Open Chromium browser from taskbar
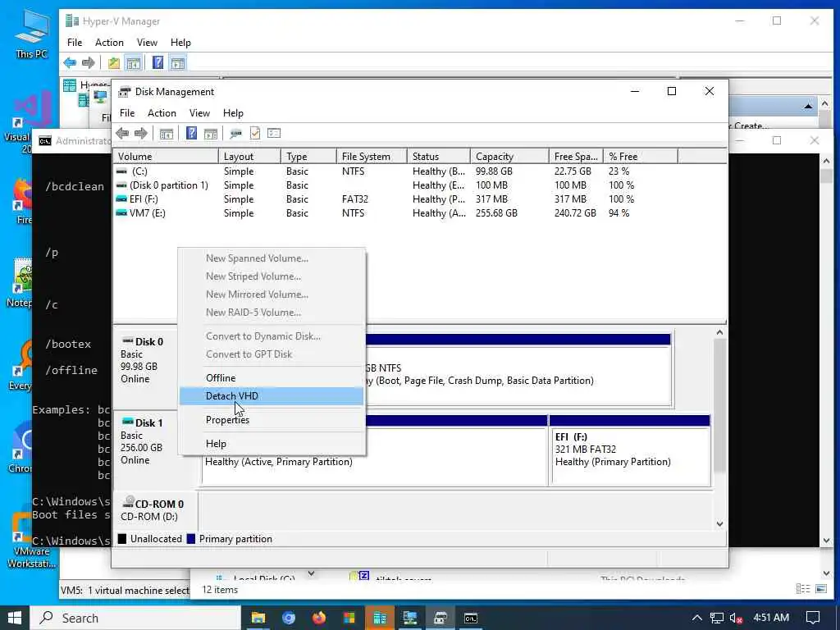Screen dimensions: 840x630 (289, 618)
